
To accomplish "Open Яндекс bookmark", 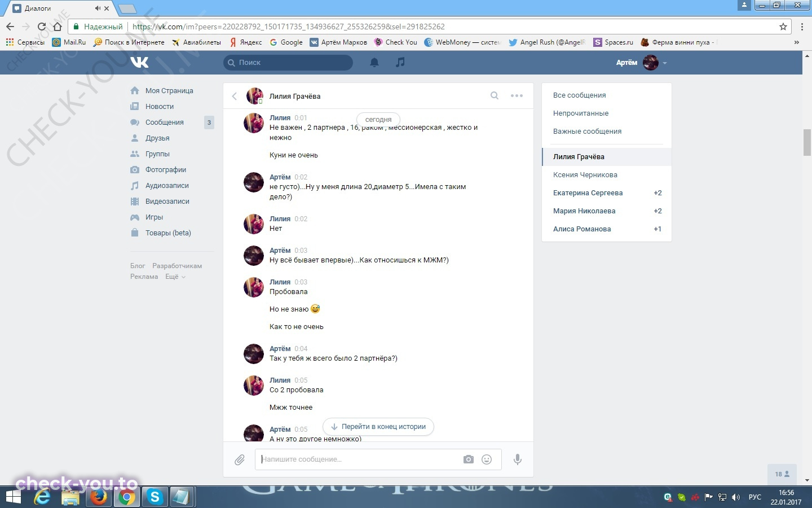I will pos(246,42).
